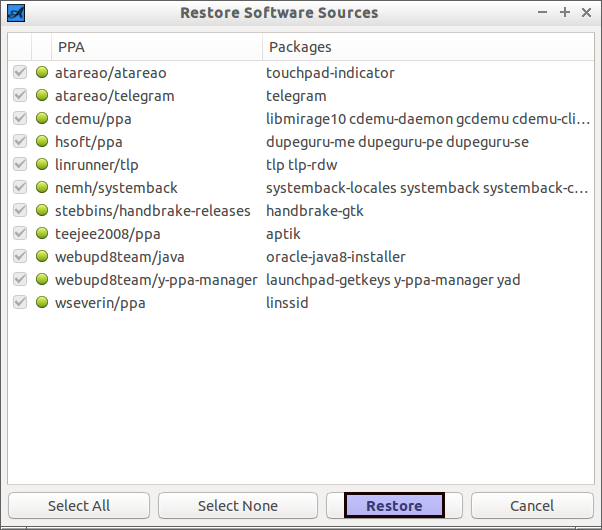
Task: Click the Select None button
Action: pos(238,505)
